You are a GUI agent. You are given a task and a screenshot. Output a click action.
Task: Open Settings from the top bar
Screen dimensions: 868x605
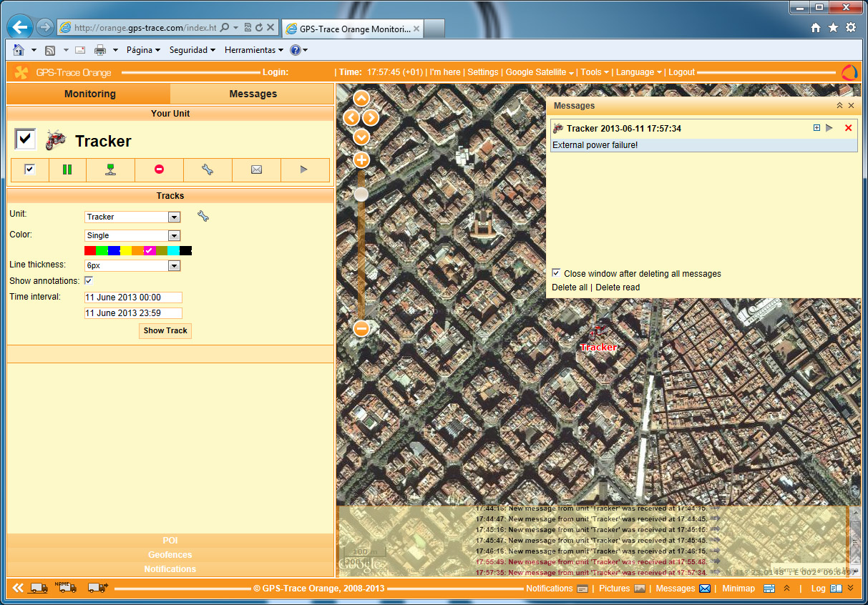click(483, 72)
